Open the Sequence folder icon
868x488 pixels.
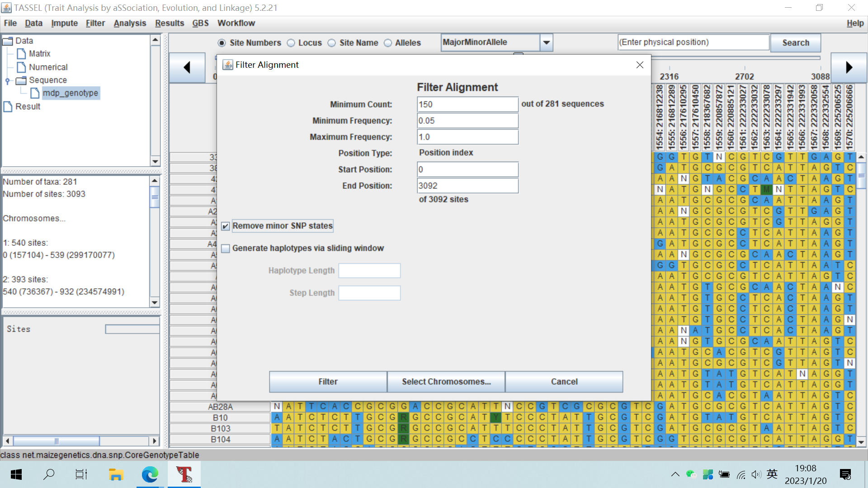pos(21,80)
